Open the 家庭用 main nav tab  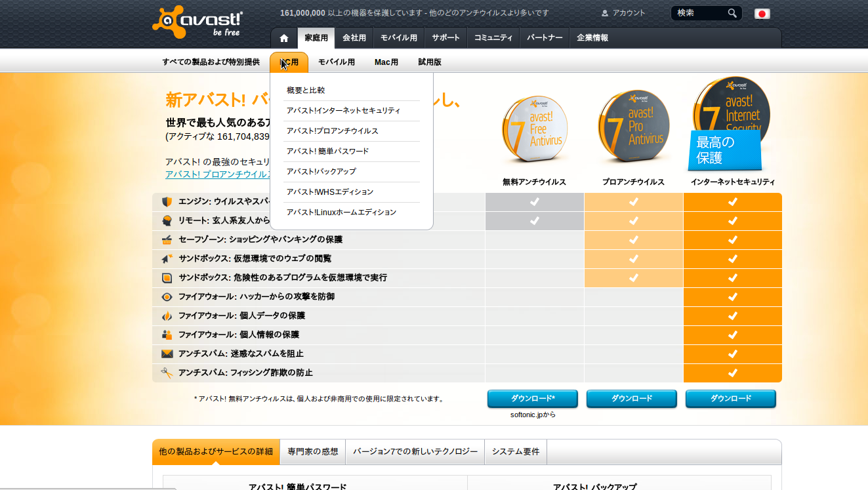[x=316, y=38]
